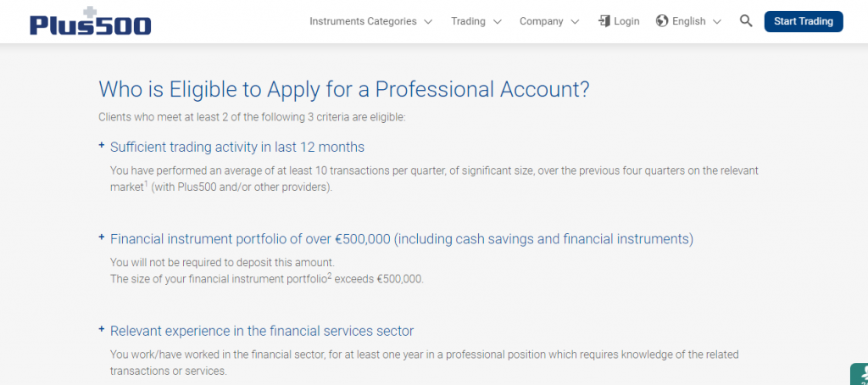This screenshot has height=385, width=868.
Task: Expand Relevant experience plus icon
Action: coord(102,330)
